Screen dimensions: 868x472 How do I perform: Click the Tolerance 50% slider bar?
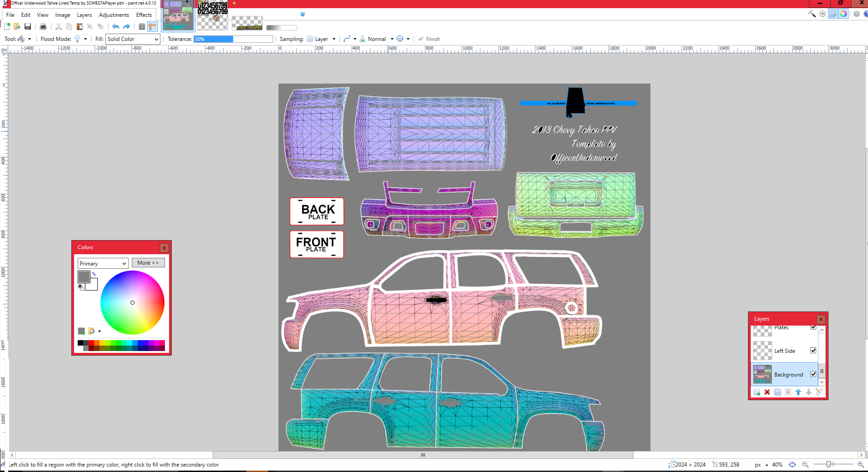(x=233, y=39)
